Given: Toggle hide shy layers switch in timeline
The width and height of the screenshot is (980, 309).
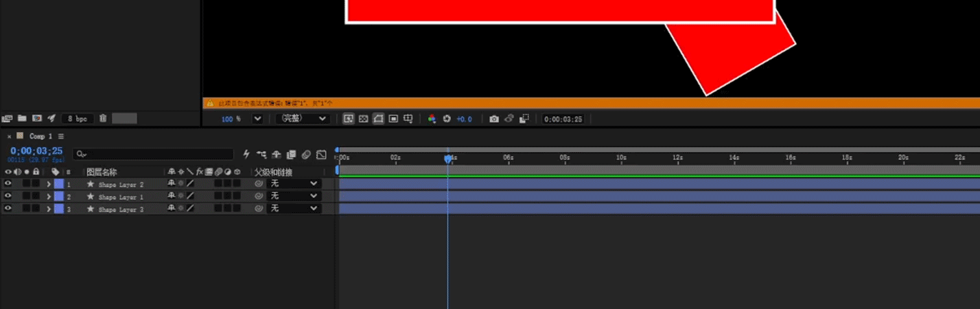Looking at the screenshot, I should click(x=277, y=154).
